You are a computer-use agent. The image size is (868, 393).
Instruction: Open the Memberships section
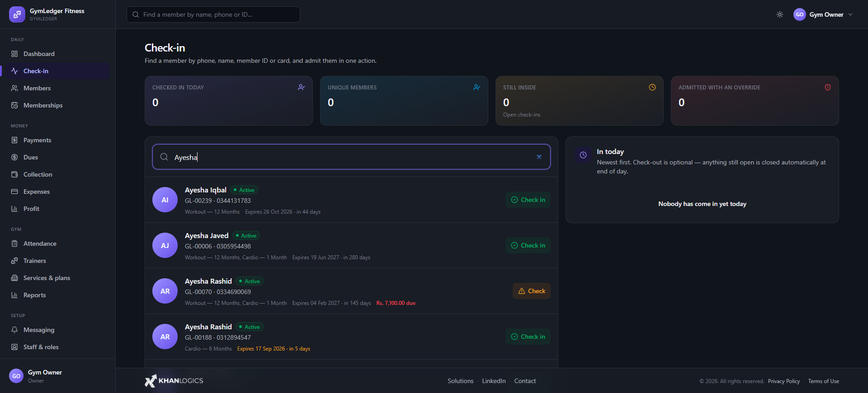[x=58, y=105]
